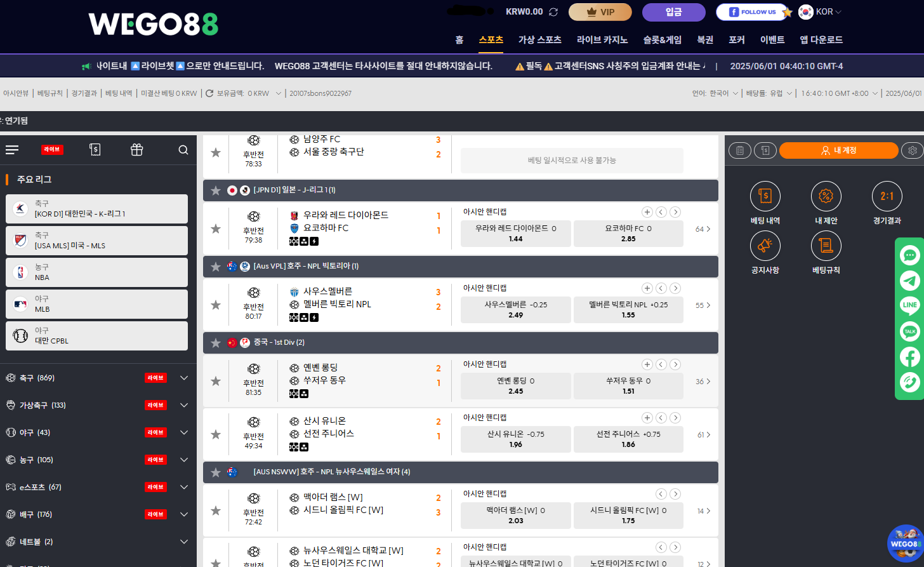Open the 베팅 내역 circular icon
The width and height of the screenshot is (924, 567).
pos(765,196)
